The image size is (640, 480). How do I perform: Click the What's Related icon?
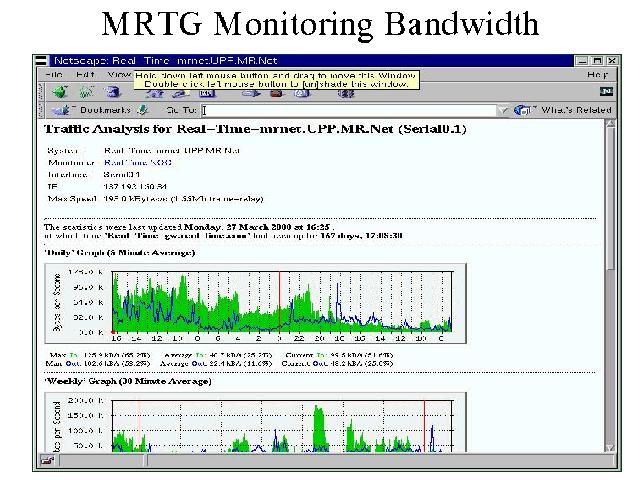click(x=522, y=110)
